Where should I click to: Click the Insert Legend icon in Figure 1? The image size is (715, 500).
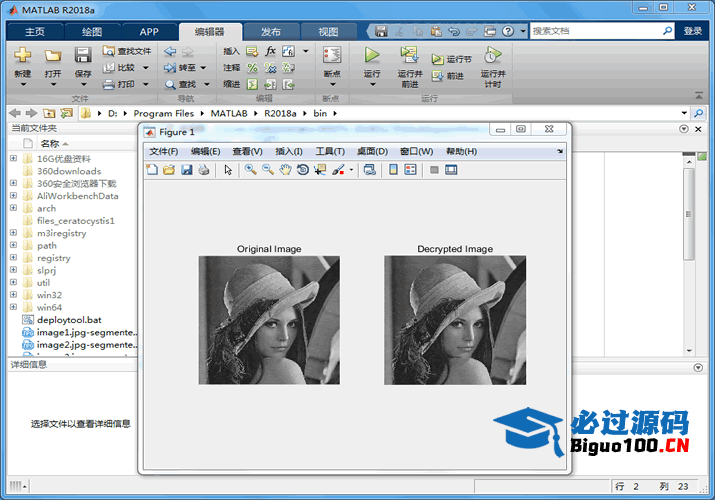click(410, 170)
